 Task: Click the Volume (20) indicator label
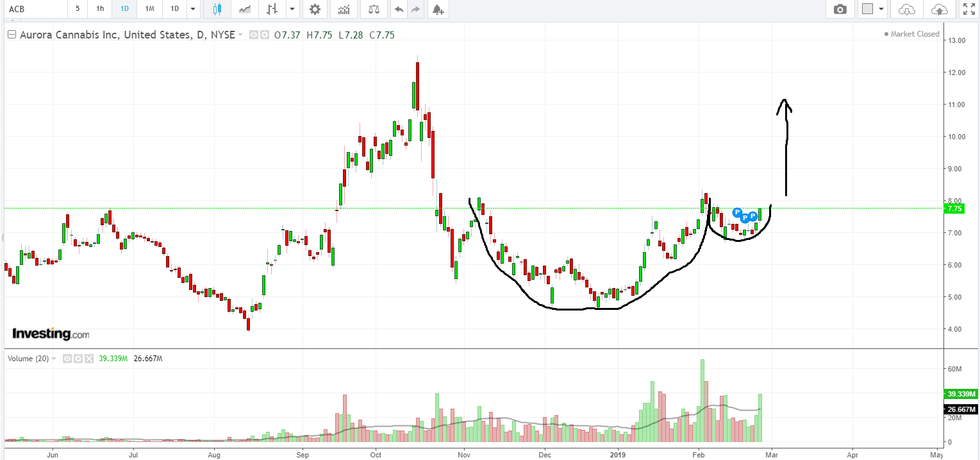click(x=29, y=359)
